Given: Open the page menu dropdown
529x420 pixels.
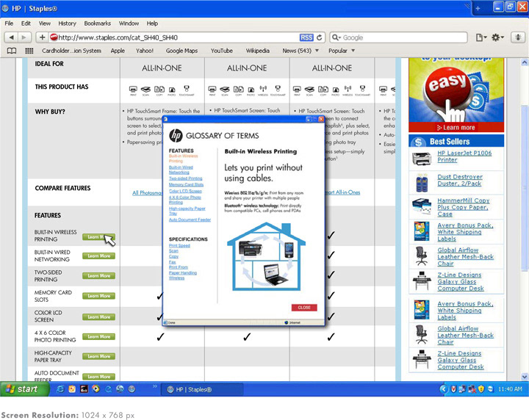Looking at the screenshot, I should pos(481,37).
